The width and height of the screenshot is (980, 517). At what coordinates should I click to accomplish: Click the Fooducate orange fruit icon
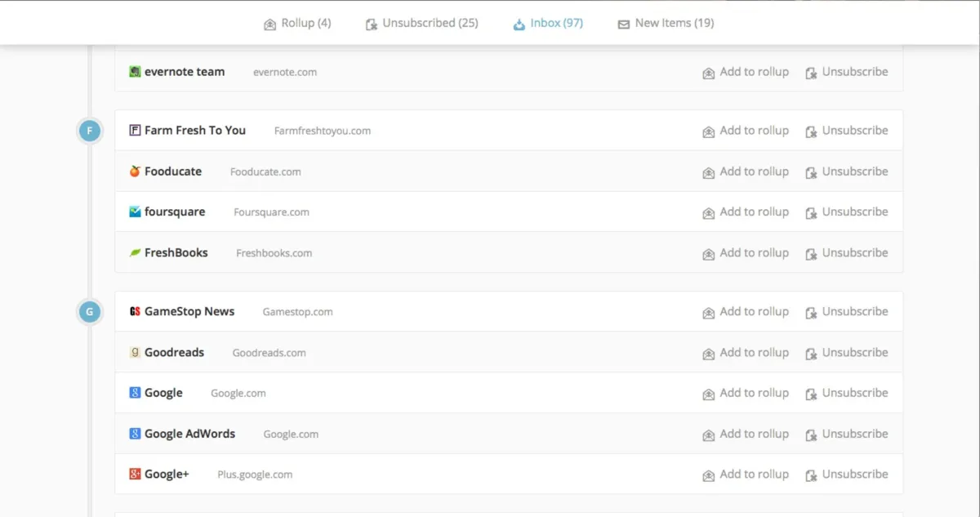[x=135, y=172]
